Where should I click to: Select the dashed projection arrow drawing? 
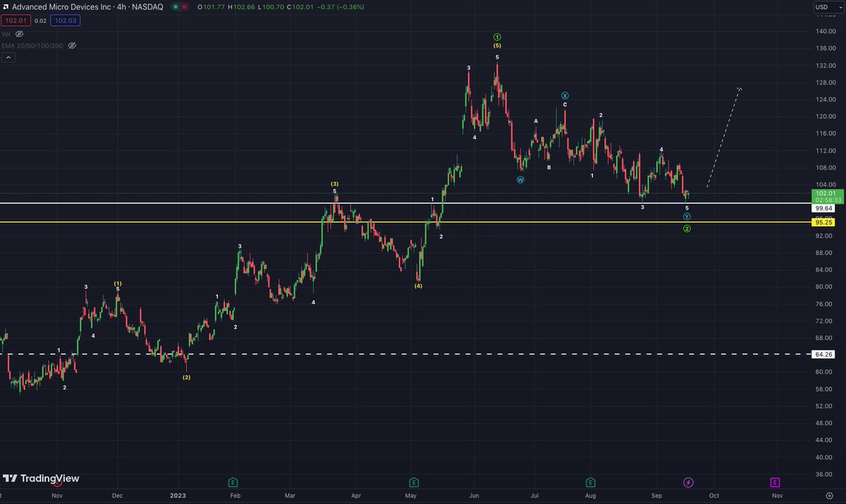[x=724, y=137]
